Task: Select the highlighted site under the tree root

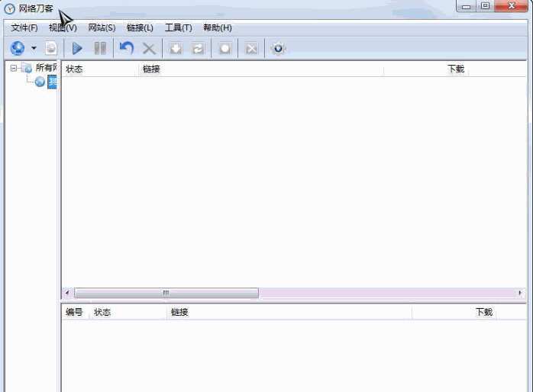Action: (52, 82)
